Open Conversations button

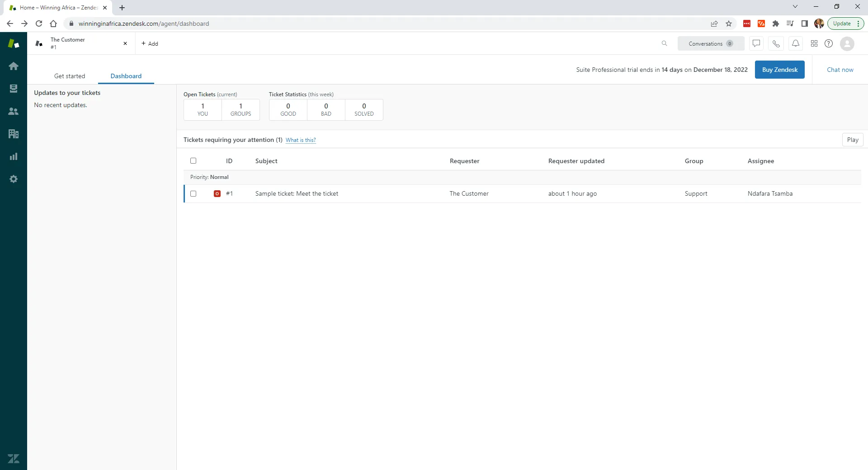[711, 43]
